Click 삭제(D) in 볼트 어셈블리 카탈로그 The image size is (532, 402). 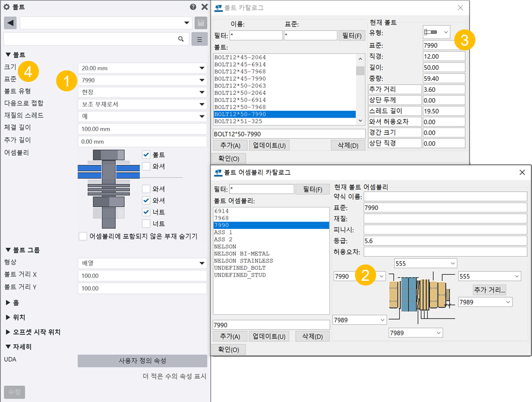pyautogui.click(x=312, y=336)
